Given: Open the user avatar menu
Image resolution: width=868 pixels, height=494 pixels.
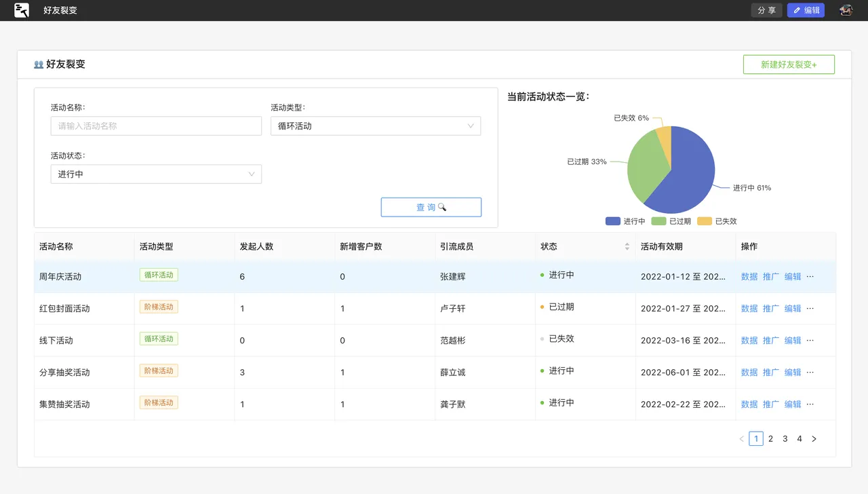Looking at the screenshot, I should [846, 10].
